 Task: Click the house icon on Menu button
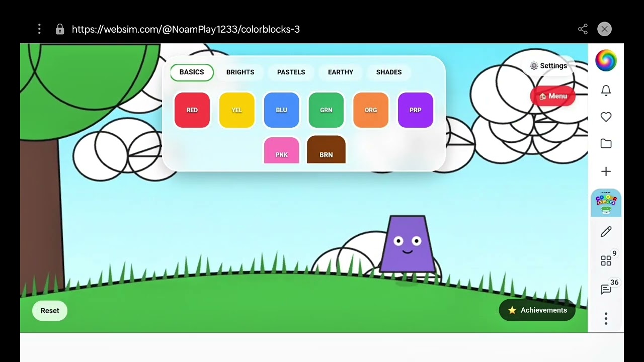[542, 96]
